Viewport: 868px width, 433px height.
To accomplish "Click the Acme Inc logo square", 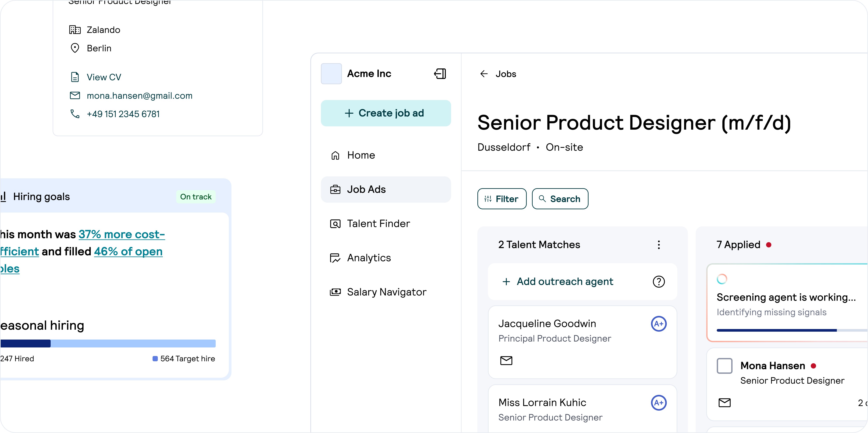I will pyautogui.click(x=331, y=73).
